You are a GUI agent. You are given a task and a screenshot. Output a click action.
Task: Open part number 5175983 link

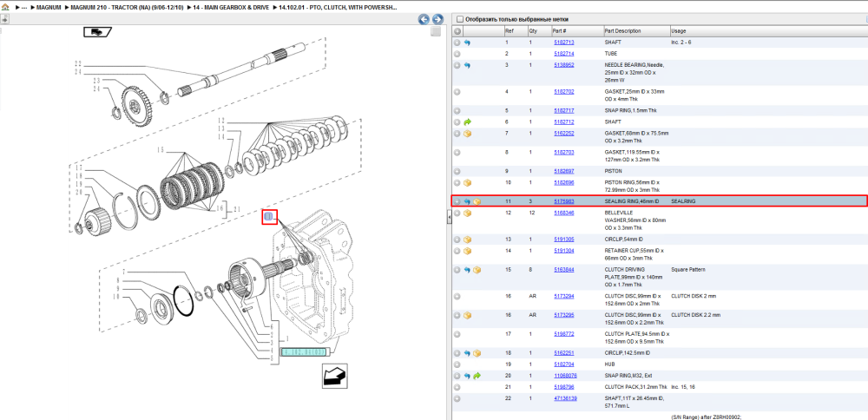(564, 201)
